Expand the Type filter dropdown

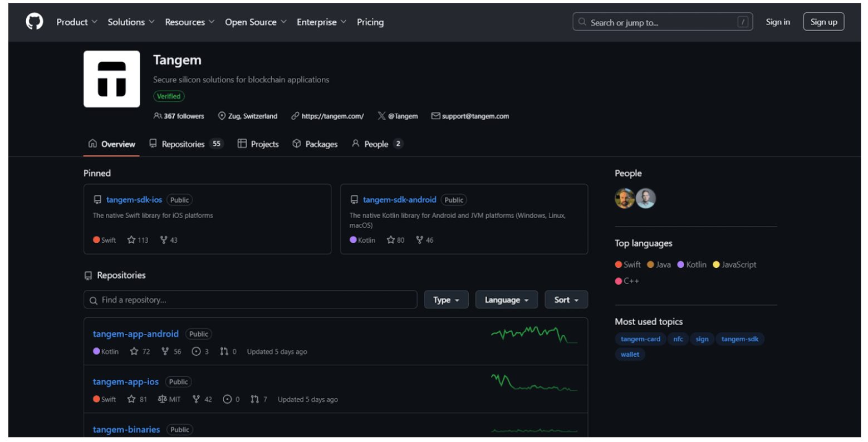(x=446, y=299)
